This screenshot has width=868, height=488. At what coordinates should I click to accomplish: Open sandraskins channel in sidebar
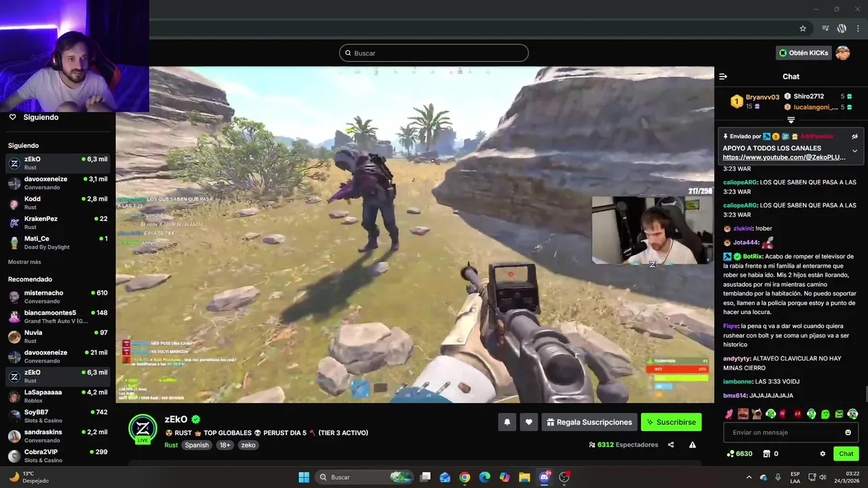58,436
